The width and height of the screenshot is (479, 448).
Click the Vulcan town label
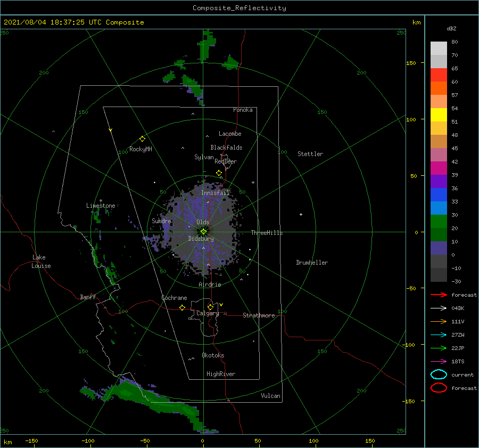pos(271,396)
